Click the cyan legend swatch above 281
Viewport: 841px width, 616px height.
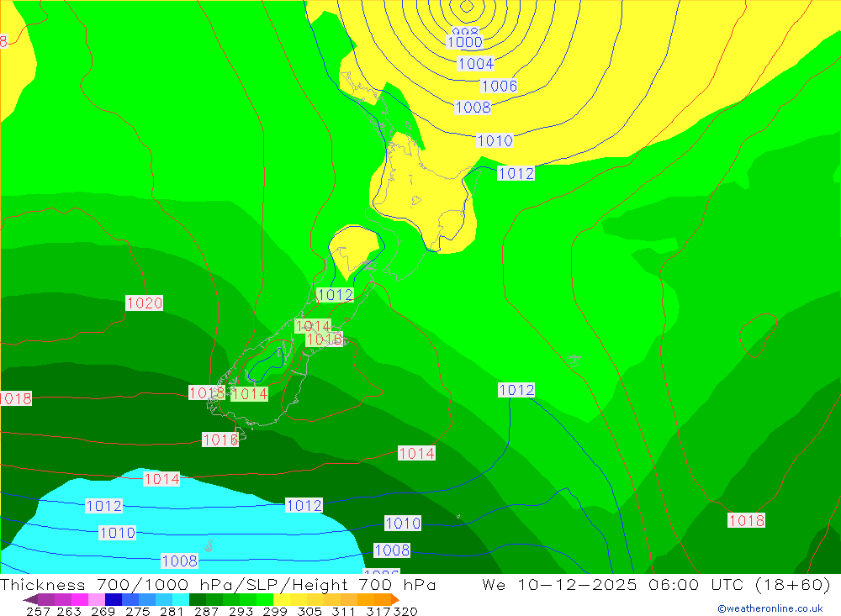[181, 599]
